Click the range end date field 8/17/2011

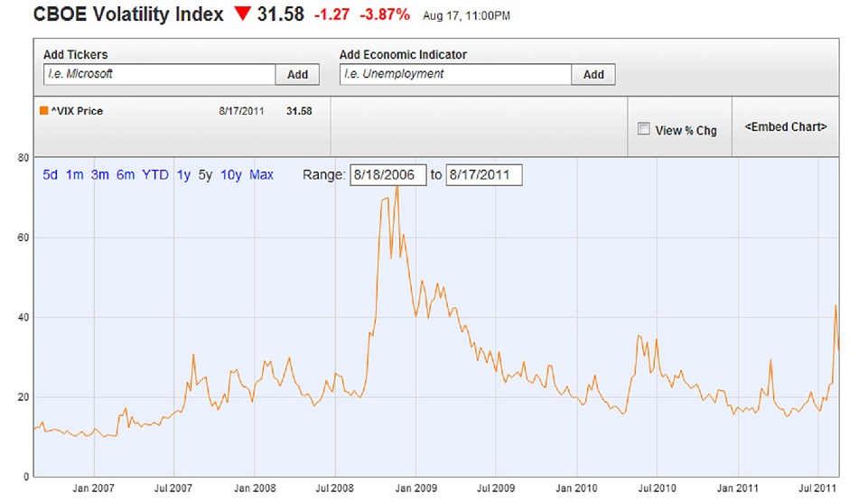point(484,175)
